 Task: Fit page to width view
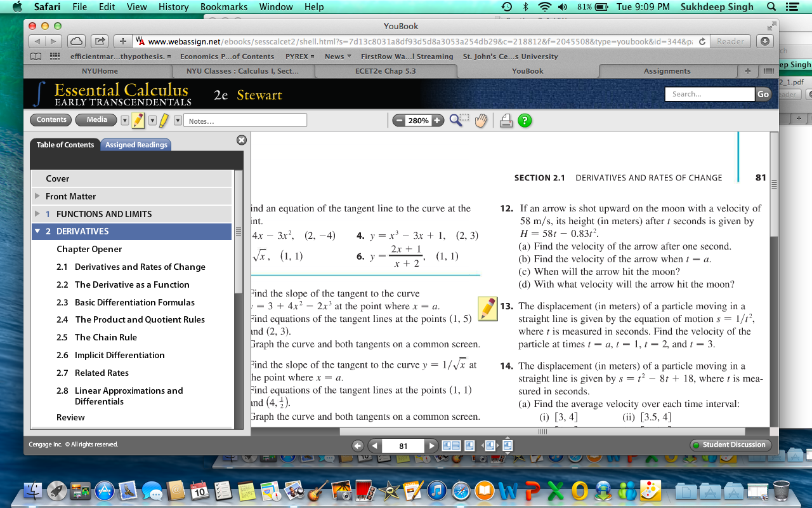click(x=489, y=446)
